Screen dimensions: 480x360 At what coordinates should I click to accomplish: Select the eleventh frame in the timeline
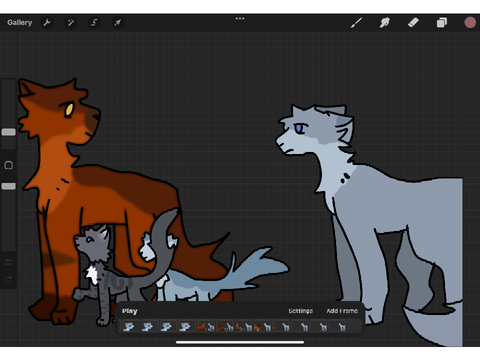tap(318, 326)
